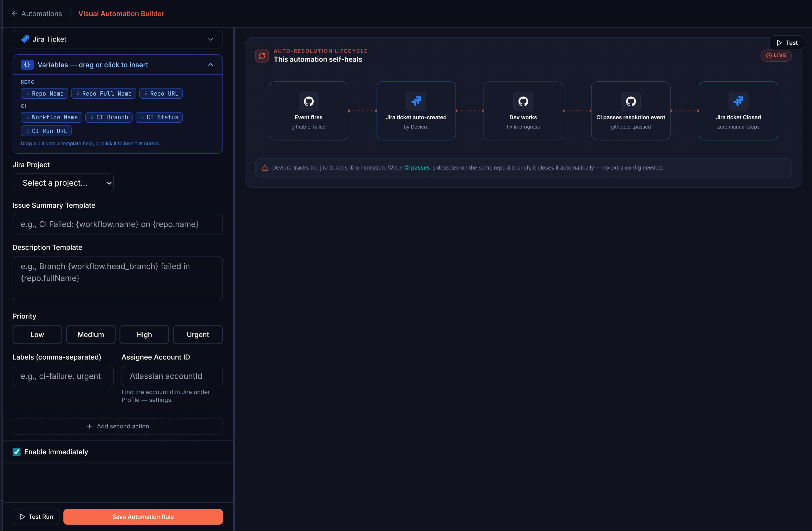Click the play icon in Test Run button
Screen dimensions: 812x531
click(x=22, y=517)
